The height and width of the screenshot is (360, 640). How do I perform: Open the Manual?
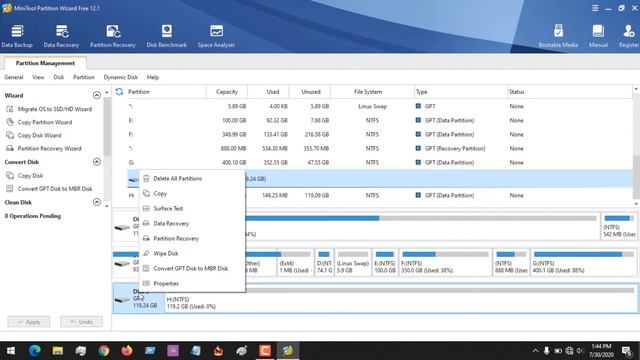click(x=598, y=36)
